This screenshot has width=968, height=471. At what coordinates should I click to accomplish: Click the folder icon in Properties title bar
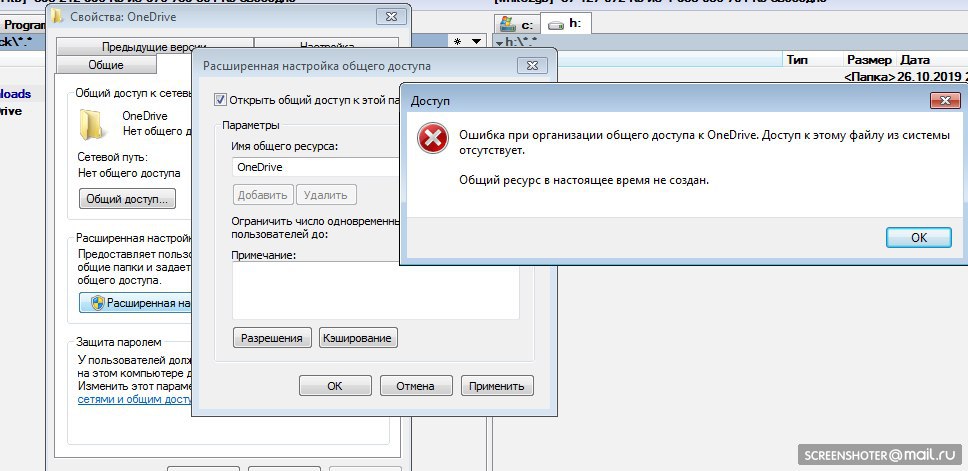click(x=57, y=17)
